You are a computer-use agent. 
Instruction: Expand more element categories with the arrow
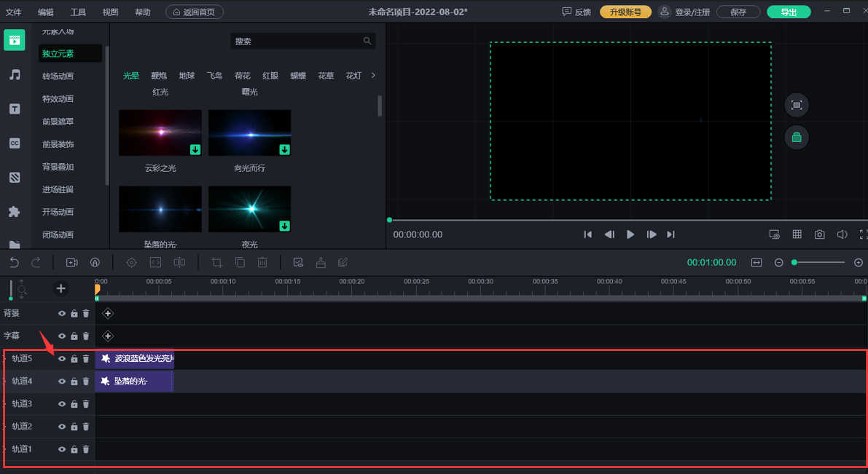tap(374, 76)
